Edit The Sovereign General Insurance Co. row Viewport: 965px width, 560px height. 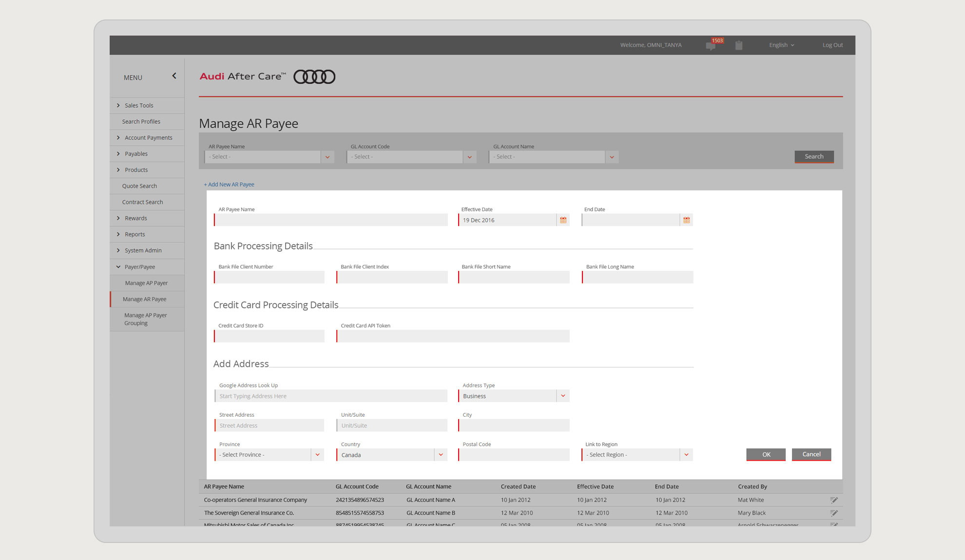click(x=834, y=513)
